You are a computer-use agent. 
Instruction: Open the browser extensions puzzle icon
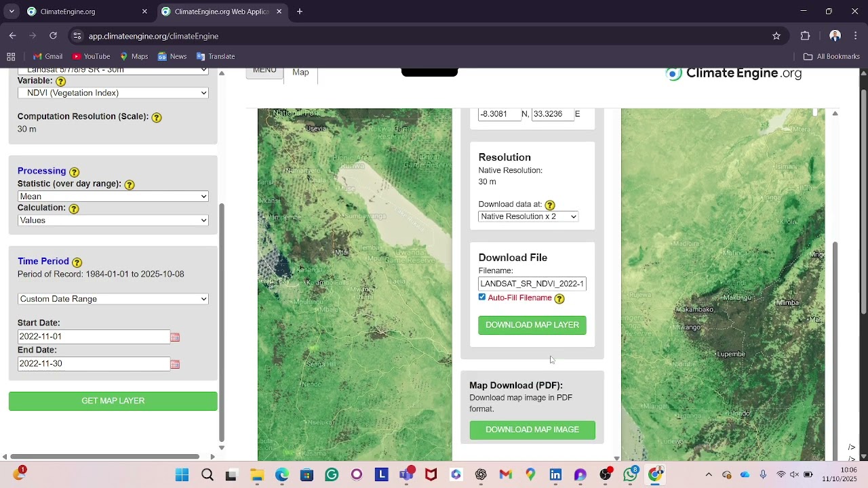point(806,36)
